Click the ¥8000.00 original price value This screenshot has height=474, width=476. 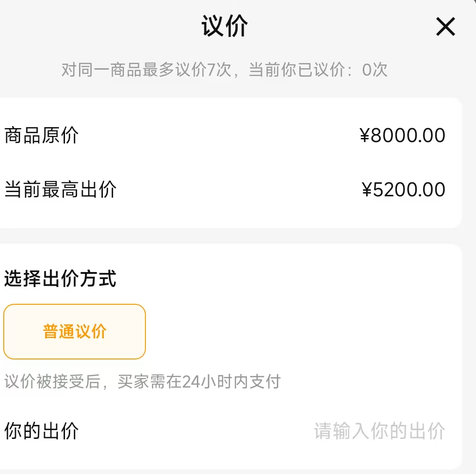pos(403,136)
